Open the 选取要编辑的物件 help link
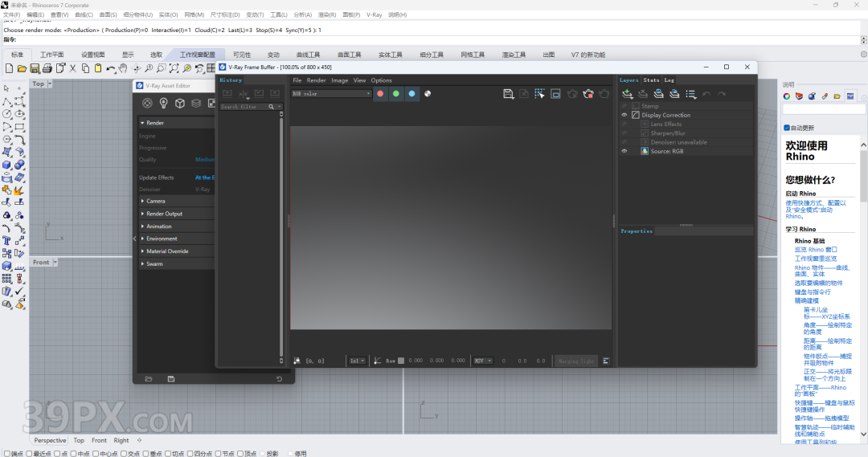The width and height of the screenshot is (868, 457). click(x=819, y=283)
